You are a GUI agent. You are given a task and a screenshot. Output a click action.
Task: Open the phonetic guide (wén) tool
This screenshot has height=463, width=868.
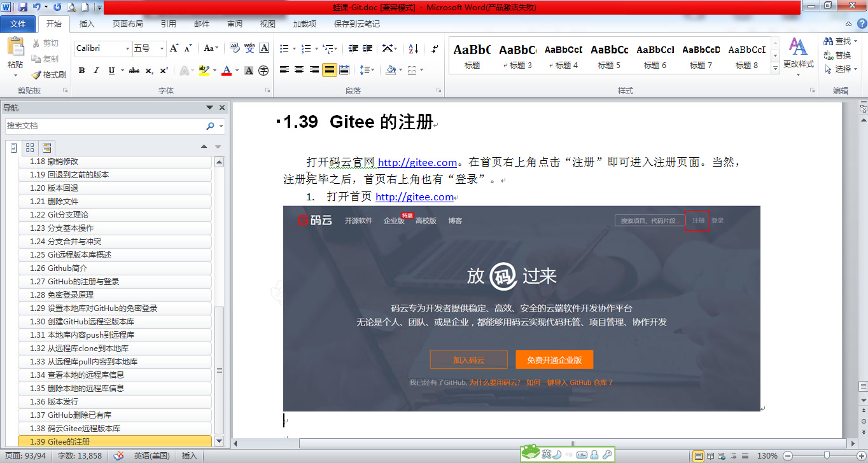249,48
